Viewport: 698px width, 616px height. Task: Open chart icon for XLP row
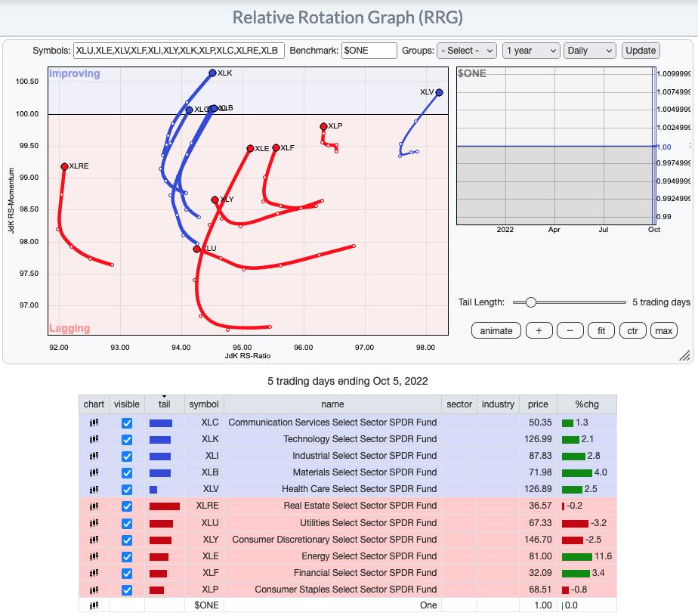coord(94,590)
